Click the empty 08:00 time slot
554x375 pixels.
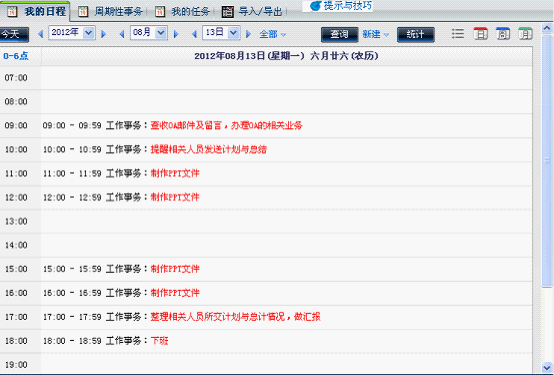point(287,102)
